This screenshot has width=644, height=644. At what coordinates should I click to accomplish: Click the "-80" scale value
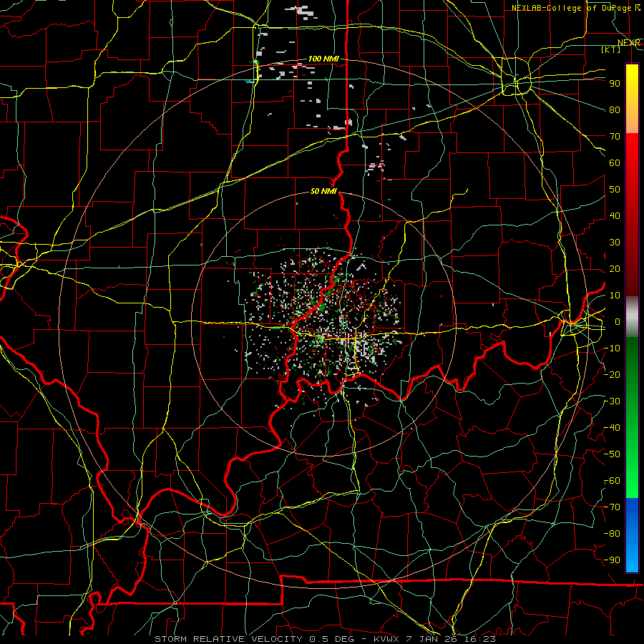point(612,534)
